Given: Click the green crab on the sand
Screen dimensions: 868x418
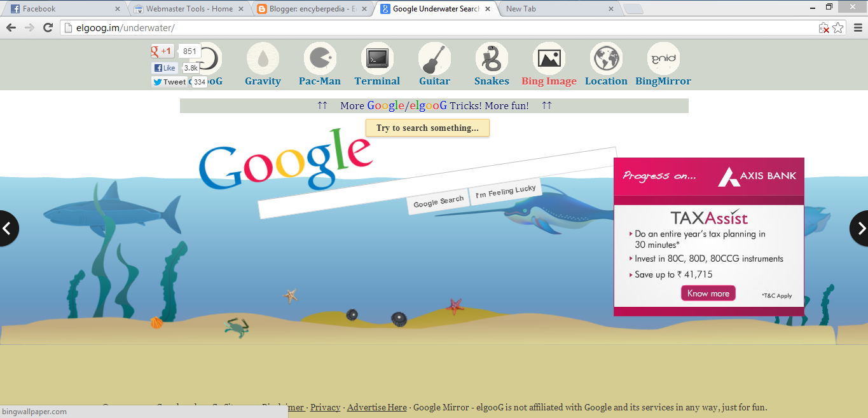Looking at the screenshot, I should click(236, 327).
